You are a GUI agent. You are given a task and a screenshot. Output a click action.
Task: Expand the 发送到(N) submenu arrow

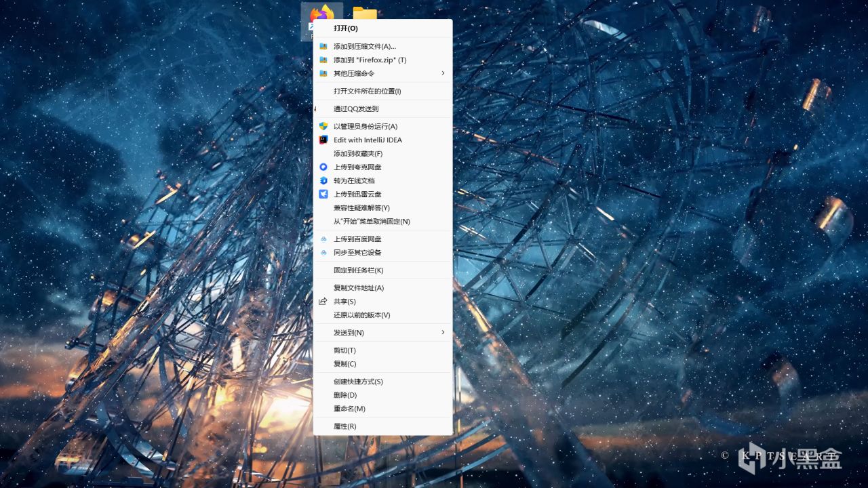coord(443,333)
